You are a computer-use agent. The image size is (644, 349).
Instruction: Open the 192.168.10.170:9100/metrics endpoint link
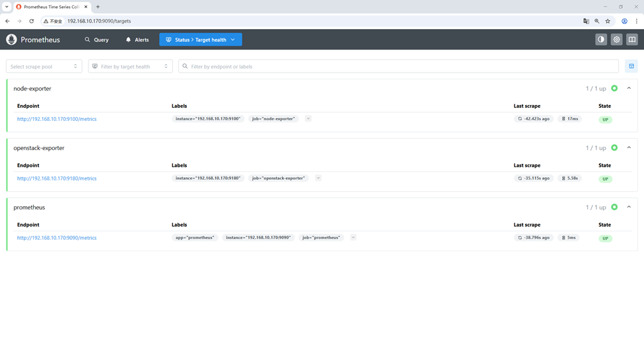[57, 119]
